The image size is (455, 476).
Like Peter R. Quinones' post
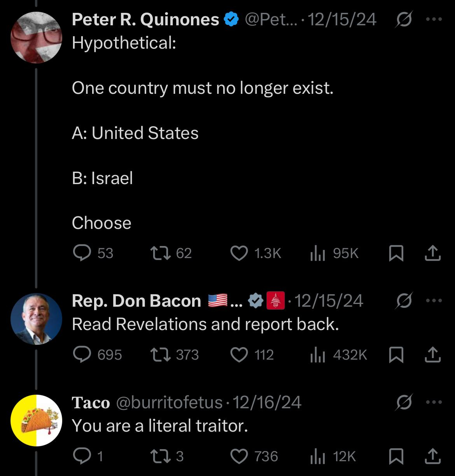(239, 253)
